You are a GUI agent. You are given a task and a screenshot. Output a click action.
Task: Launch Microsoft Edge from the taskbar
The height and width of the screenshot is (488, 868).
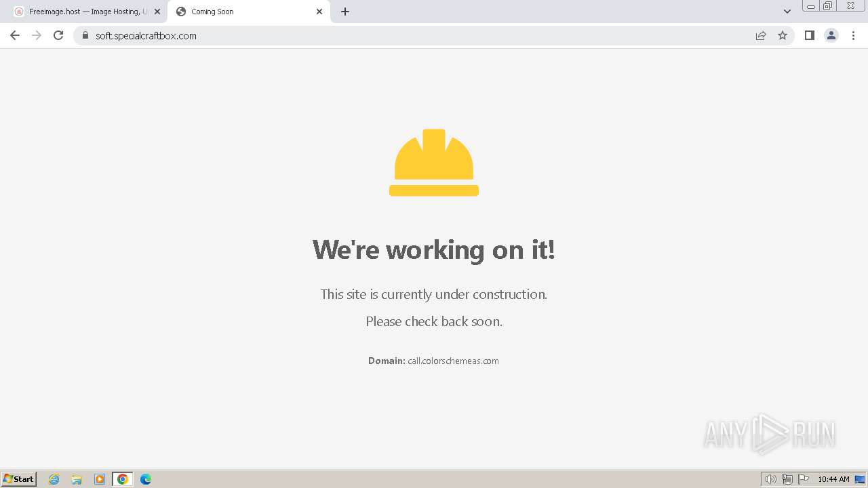click(x=146, y=479)
